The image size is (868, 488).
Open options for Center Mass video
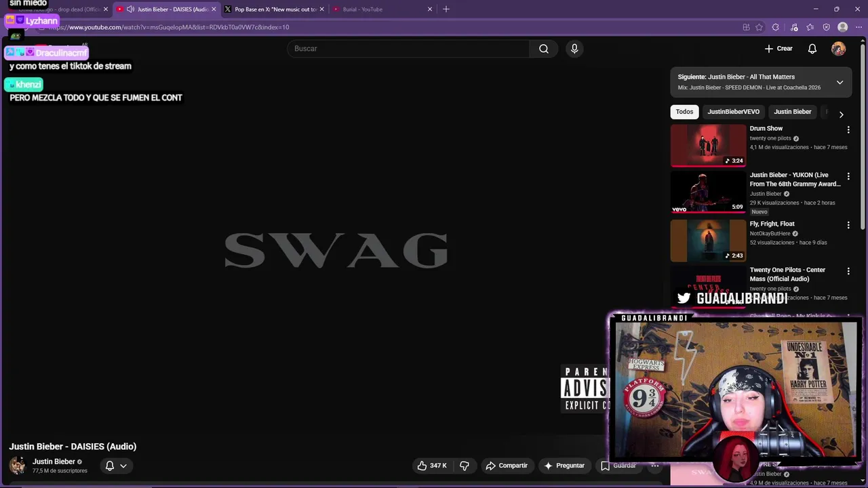tap(848, 271)
